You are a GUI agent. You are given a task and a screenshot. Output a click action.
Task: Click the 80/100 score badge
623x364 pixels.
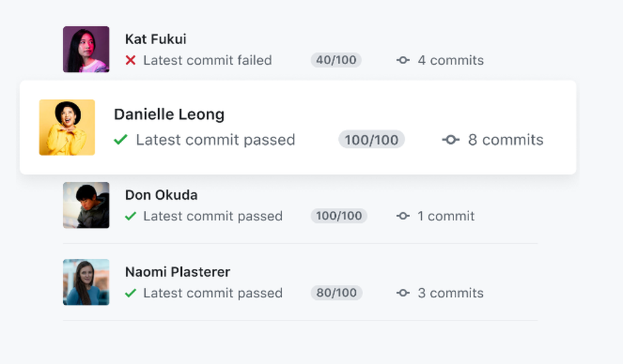click(336, 293)
